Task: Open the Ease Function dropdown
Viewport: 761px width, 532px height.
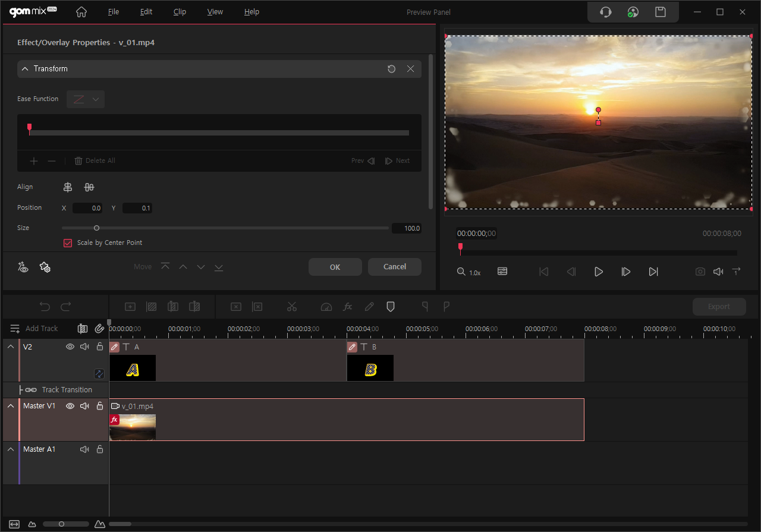Action: pyautogui.click(x=86, y=99)
